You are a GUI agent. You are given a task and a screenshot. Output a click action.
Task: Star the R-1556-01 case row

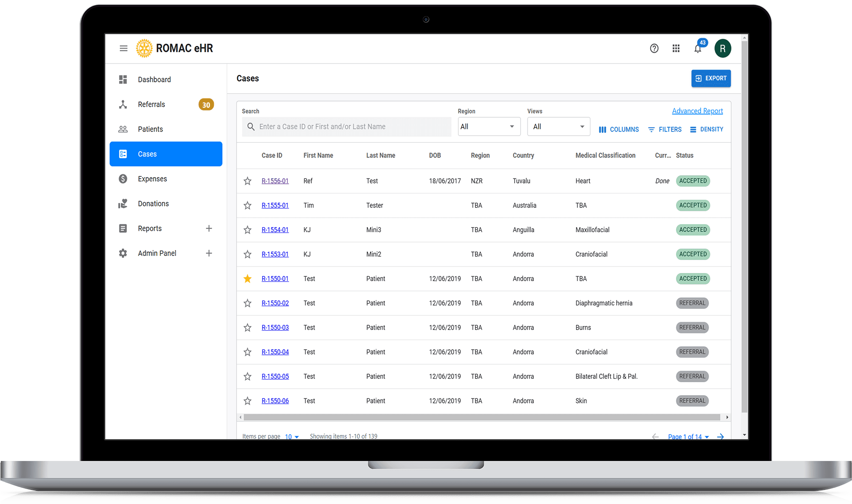coord(248,181)
